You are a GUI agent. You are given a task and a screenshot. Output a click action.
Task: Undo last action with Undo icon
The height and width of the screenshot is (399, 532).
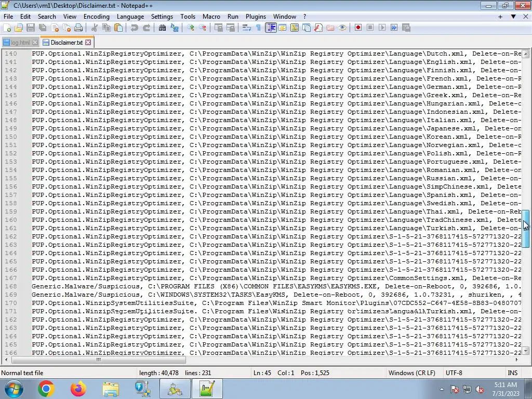click(135, 28)
